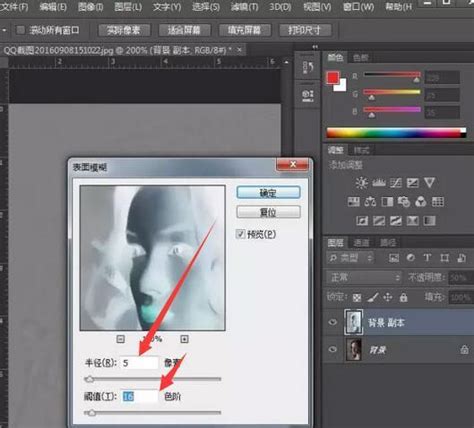This screenshot has width=474, height=428.
Task: Open the 正常 blend mode dropdown
Action: pyautogui.click(x=364, y=277)
